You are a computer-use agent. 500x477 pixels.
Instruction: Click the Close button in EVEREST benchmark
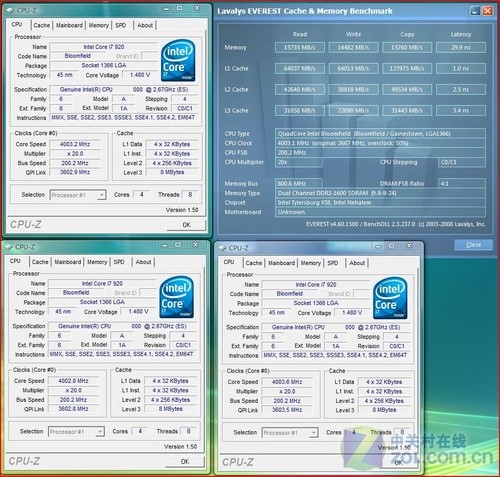coord(473,245)
